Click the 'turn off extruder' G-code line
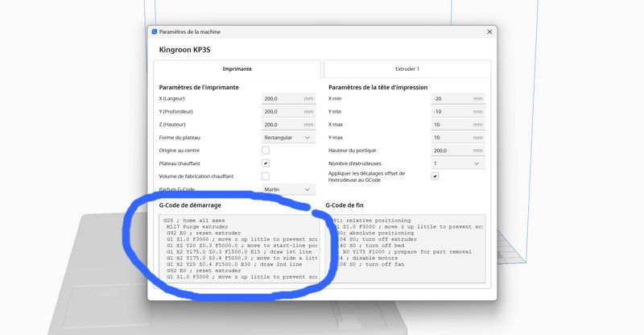The width and height of the screenshot is (644, 335). coord(374,239)
